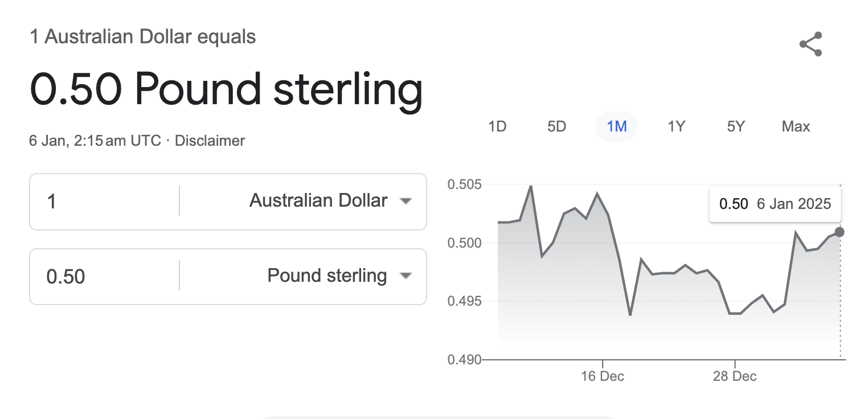Click the chart endpoint dot for 6 Jan

840,232
